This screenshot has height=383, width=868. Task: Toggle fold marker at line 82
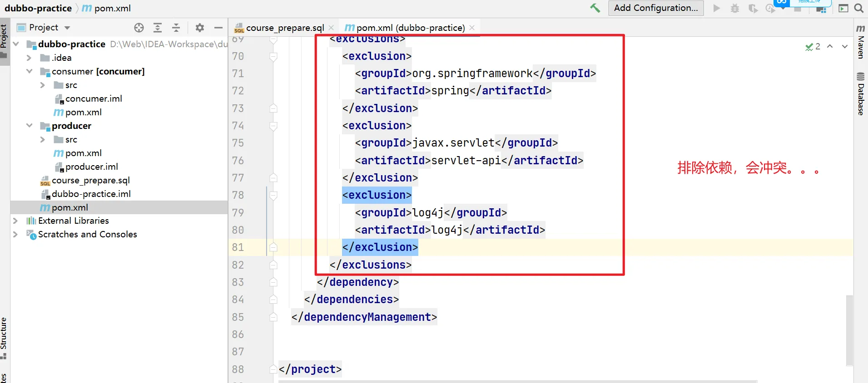click(x=273, y=265)
